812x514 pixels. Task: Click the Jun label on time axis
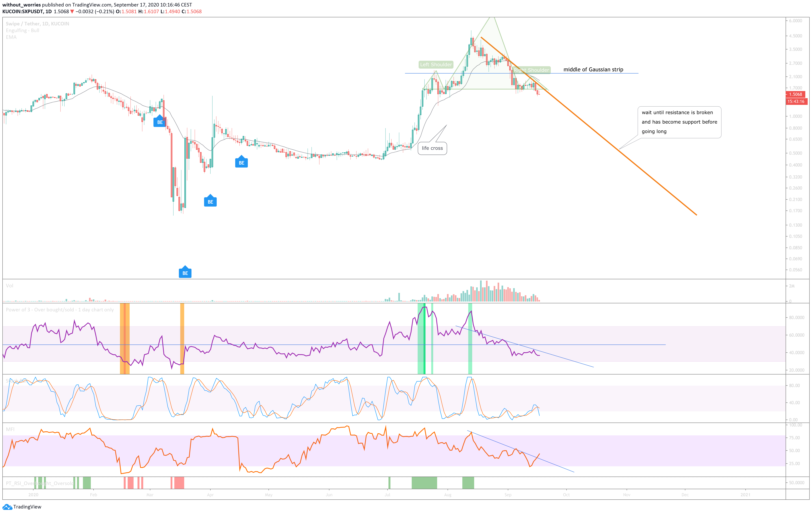[x=329, y=495]
